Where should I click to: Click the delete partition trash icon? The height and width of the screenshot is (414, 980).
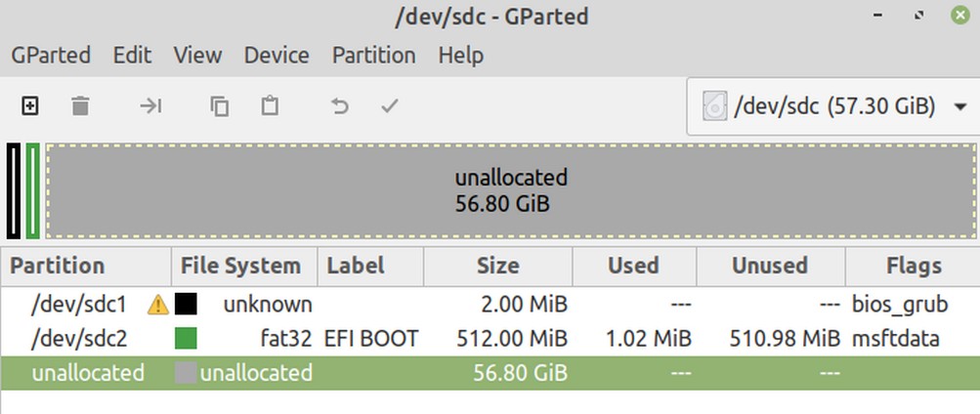click(80, 106)
